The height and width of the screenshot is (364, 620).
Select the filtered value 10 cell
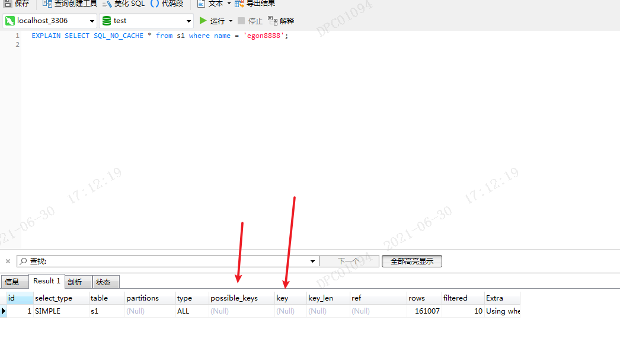pos(463,311)
